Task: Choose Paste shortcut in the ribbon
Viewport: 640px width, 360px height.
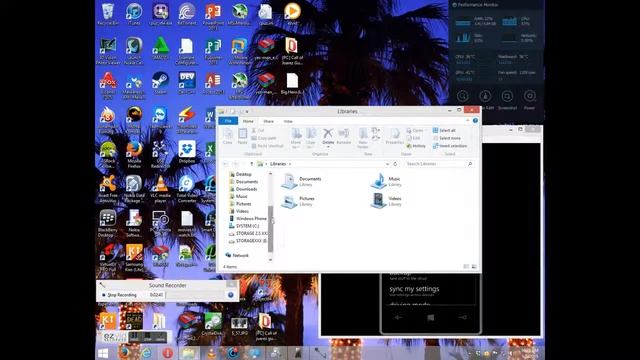Action: click(x=267, y=146)
